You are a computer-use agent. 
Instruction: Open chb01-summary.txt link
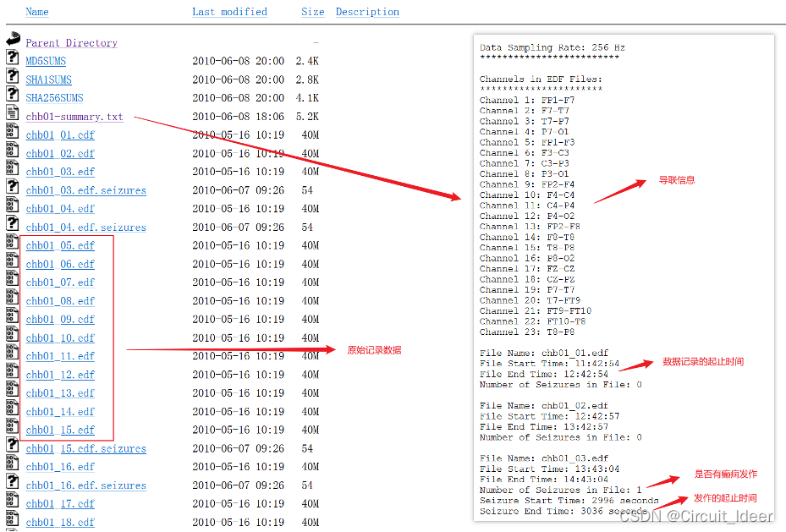tap(74, 117)
